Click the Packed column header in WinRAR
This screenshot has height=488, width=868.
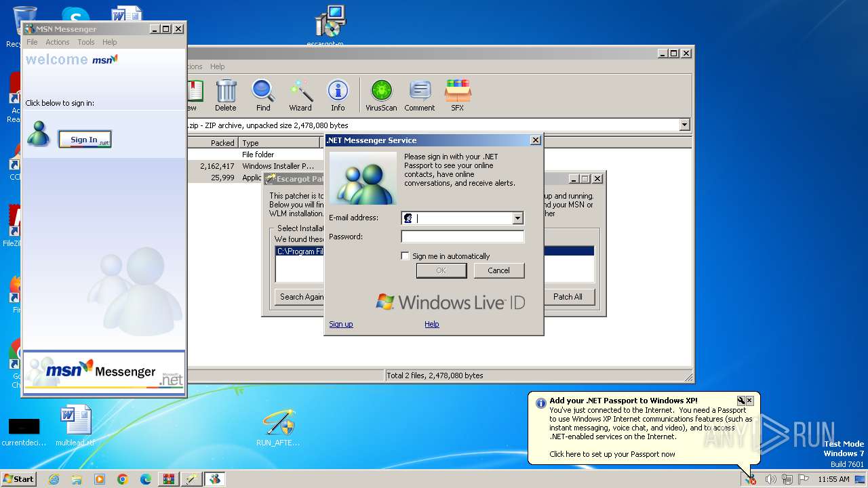212,142
